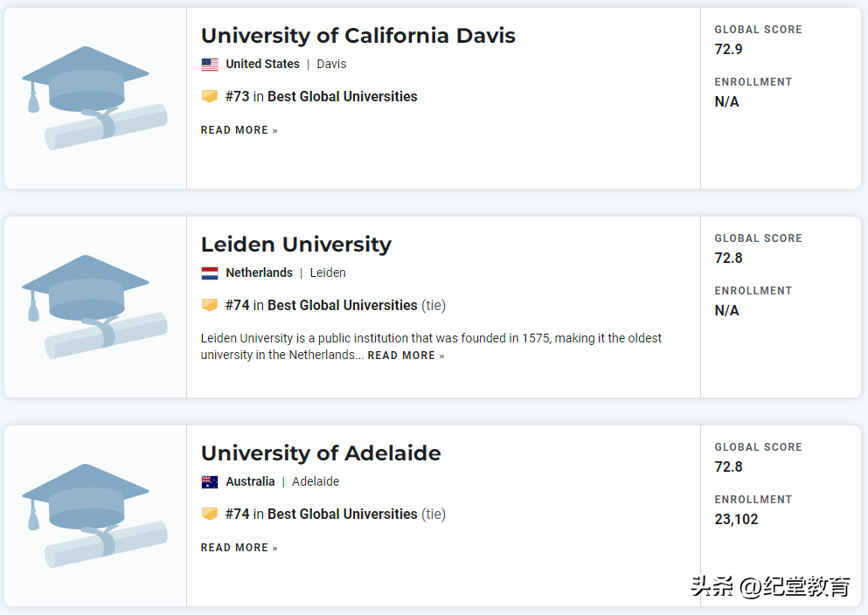The width and height of the screenshot is (868, 615).
Task: Open the University of Adelaide title link
Action: (321, 453)
